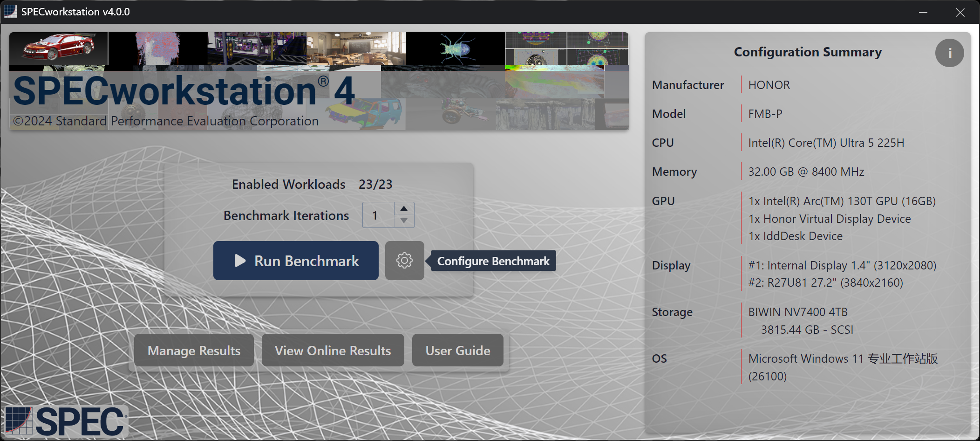Click the '©2024 Standard Performance Evaluation Corporation' text
The height and width of the screenshot is (441, 980).
tap(166, 121)
